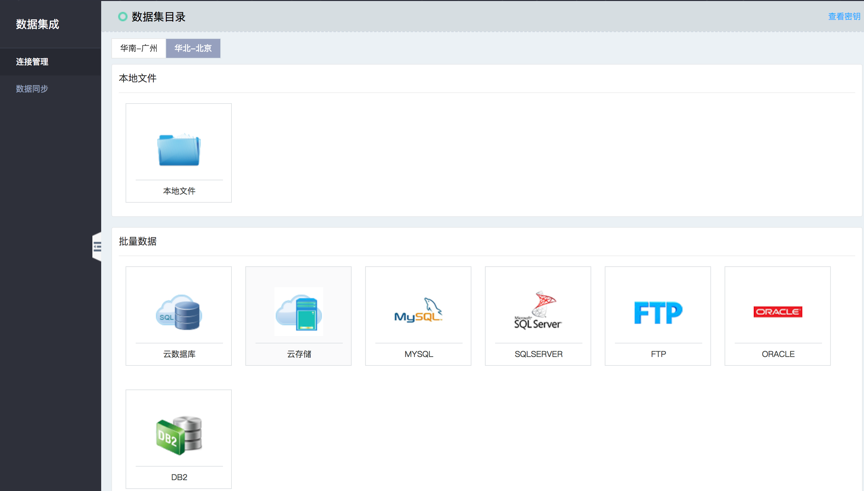The image size is (864, 491).
Task: Choose the red ORACLE logo
Action: tap(777, 311)
